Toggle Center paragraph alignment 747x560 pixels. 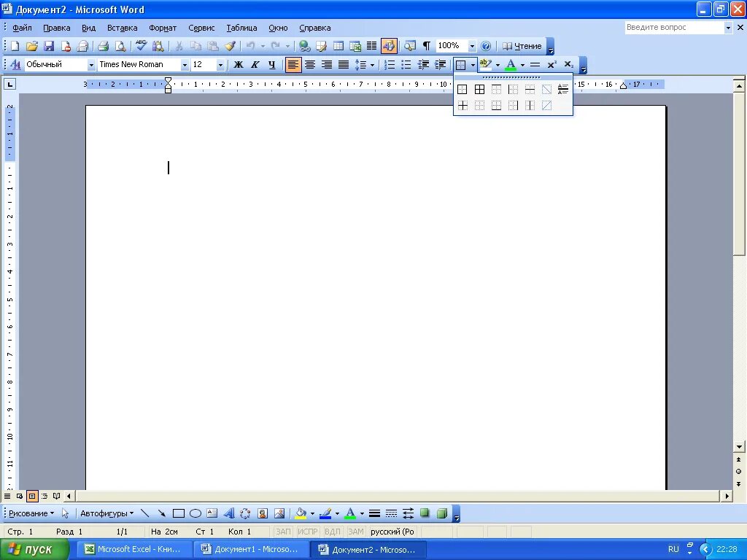click(309, 64)
